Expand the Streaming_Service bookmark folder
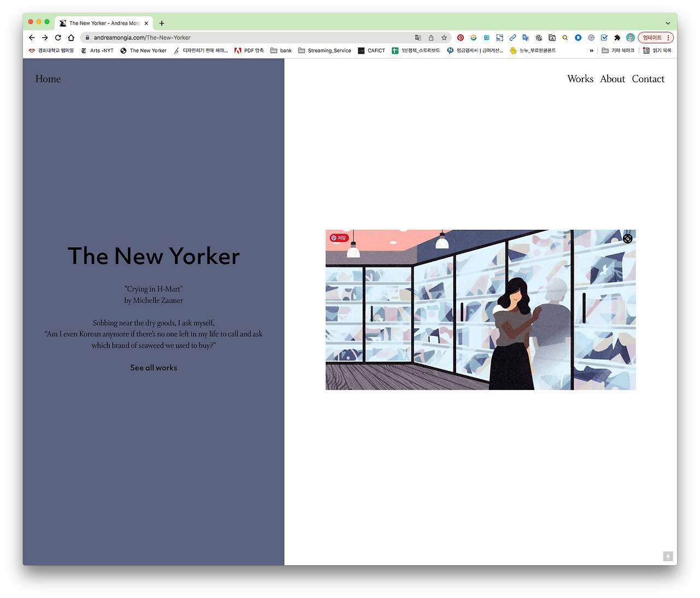 [325, 50]
